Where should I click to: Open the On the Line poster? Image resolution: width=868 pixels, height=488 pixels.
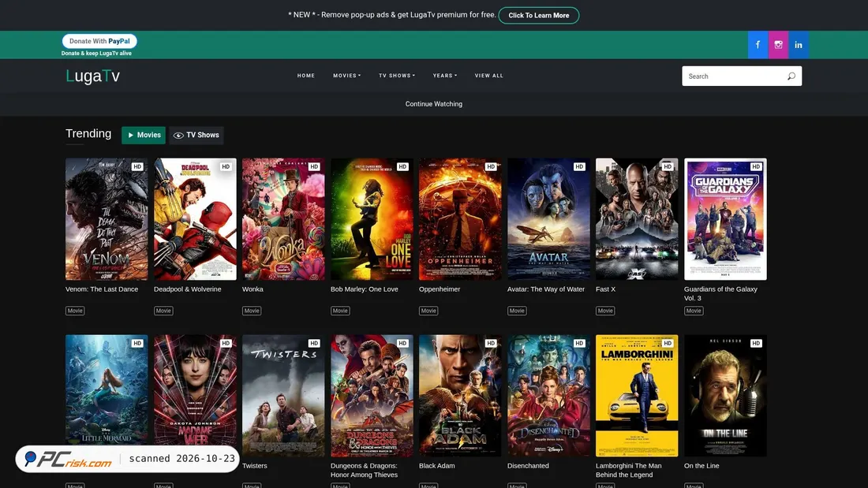coord(725,396)
